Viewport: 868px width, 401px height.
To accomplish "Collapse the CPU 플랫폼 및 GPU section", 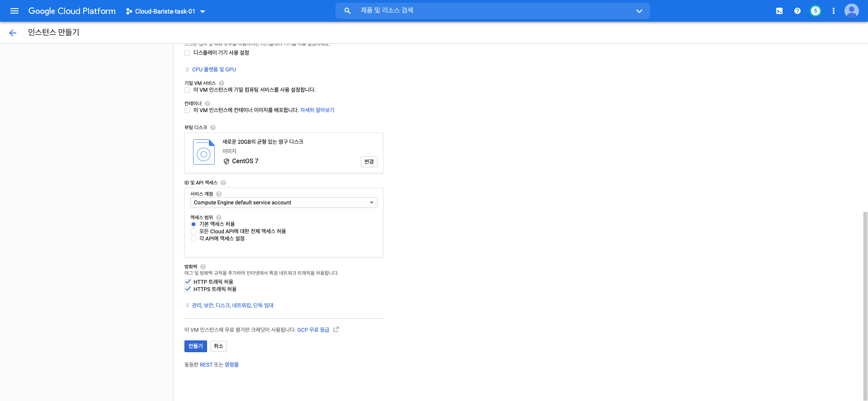I will (x=213, y=70).
